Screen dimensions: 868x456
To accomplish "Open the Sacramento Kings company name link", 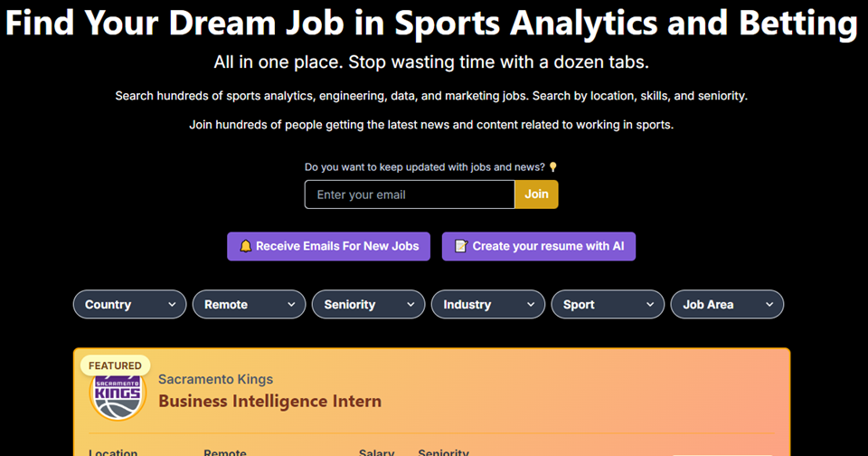I will (215, 379).
